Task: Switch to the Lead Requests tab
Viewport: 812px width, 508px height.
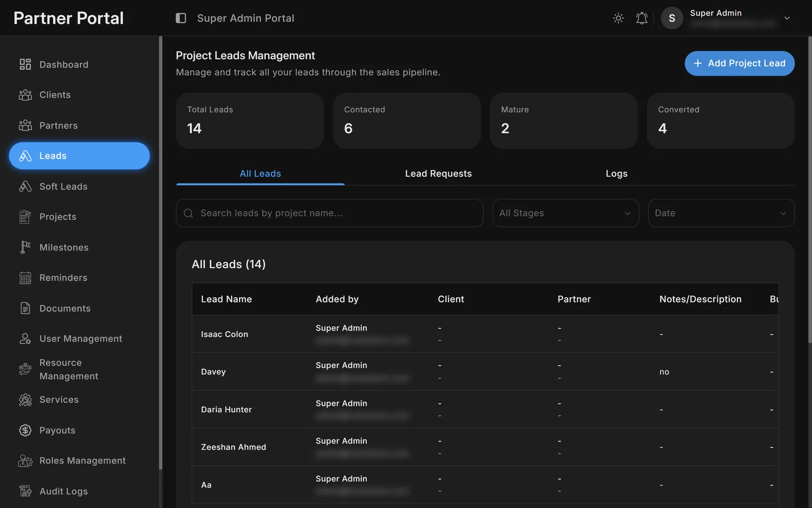Action: point(438,174)
